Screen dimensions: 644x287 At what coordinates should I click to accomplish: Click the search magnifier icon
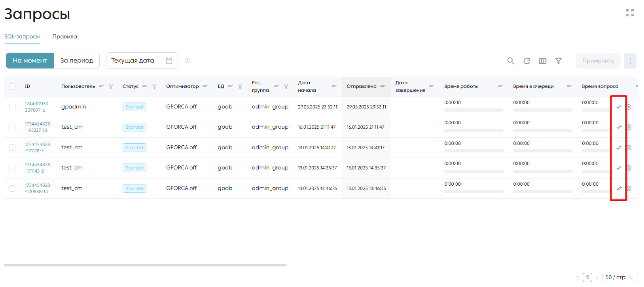(511, 61)
